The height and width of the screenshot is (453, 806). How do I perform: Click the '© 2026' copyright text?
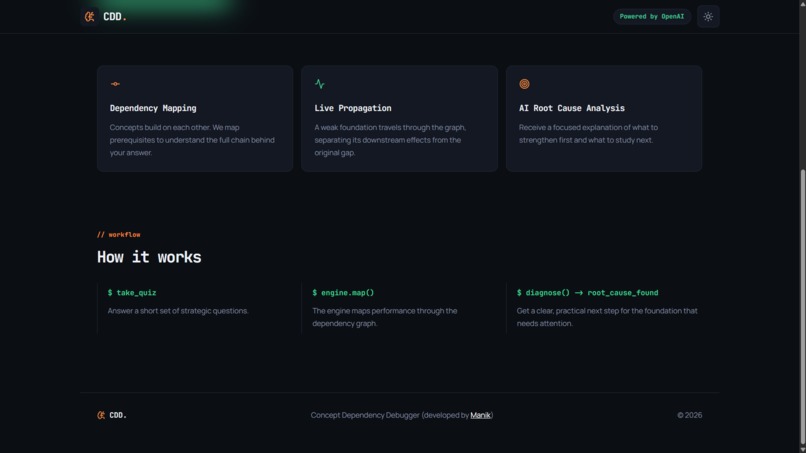[x=689, y=415]
